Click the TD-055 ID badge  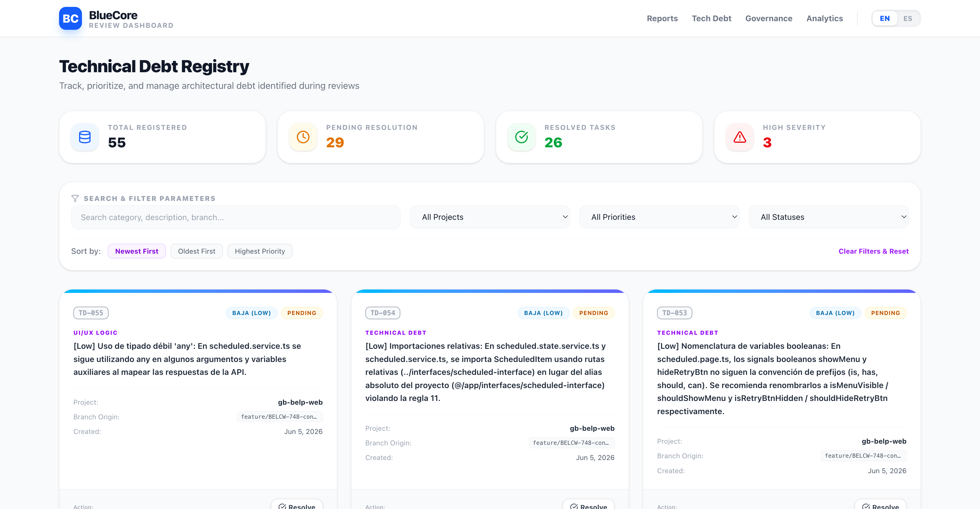coord(91,313)
